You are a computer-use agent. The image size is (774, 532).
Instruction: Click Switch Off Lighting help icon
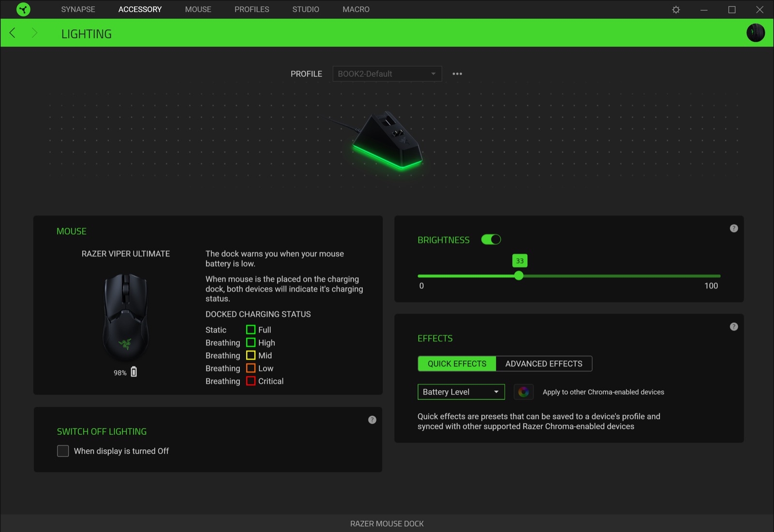click(372, 420)
